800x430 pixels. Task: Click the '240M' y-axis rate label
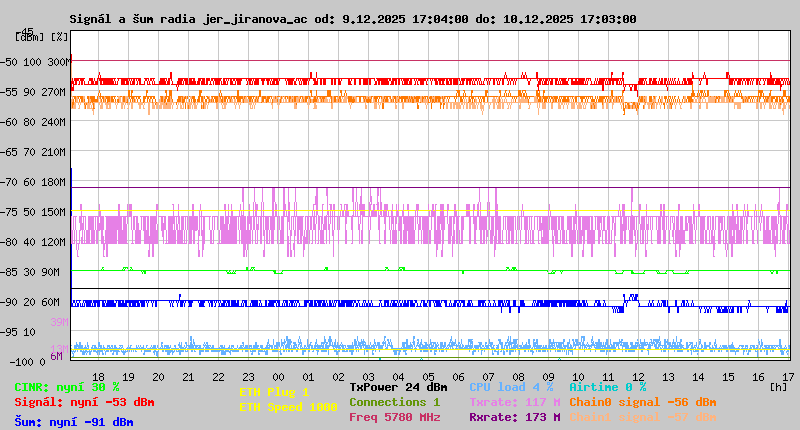click(53, 122)
